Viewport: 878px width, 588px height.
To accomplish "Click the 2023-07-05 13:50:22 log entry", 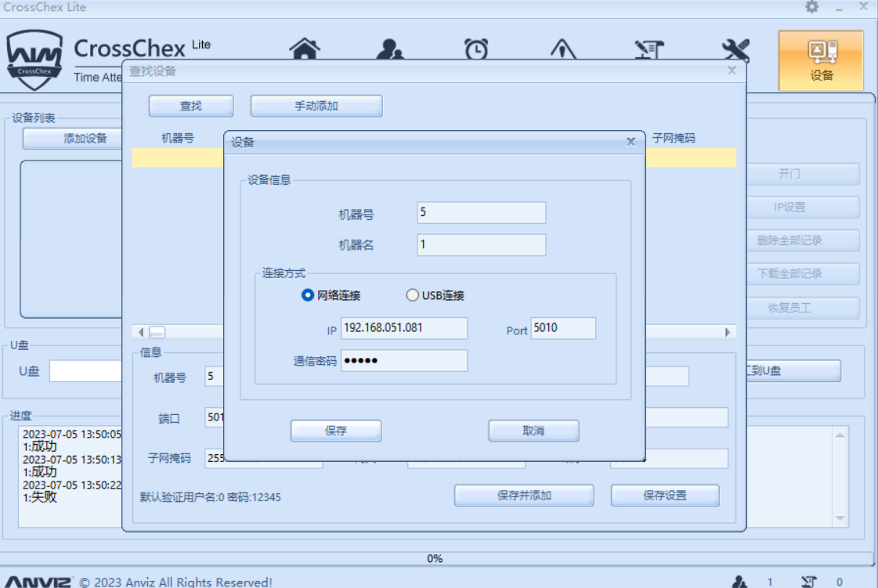I will tap(72, 485).
